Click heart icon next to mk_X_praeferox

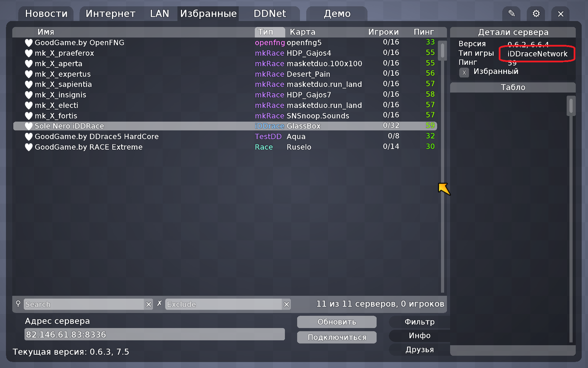pos(29,53)
